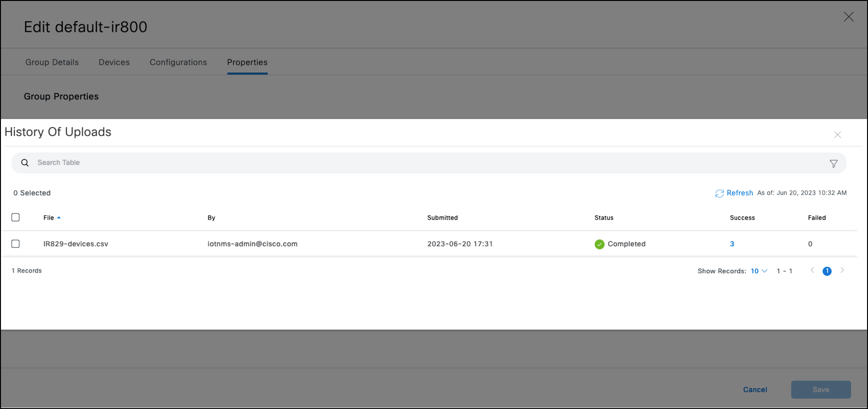
Task: Toggle the select-all header checkbox
Action: (x=15, y=217)
